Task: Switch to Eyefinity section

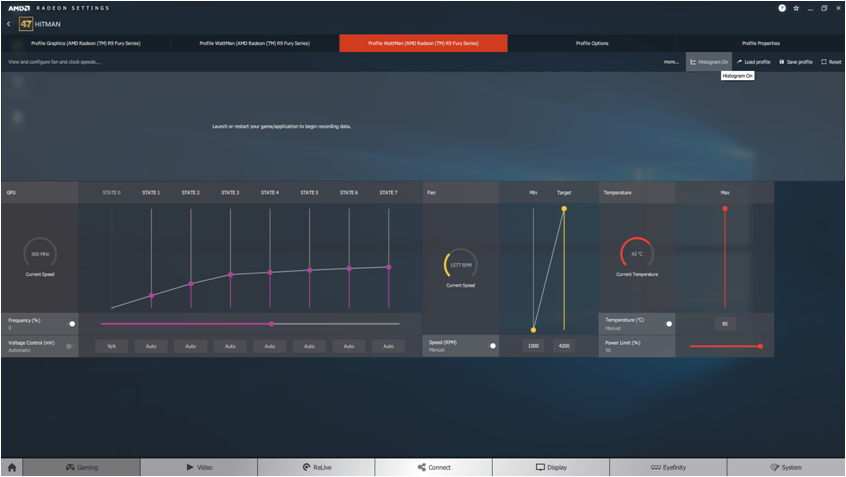Action: (668, 467)
